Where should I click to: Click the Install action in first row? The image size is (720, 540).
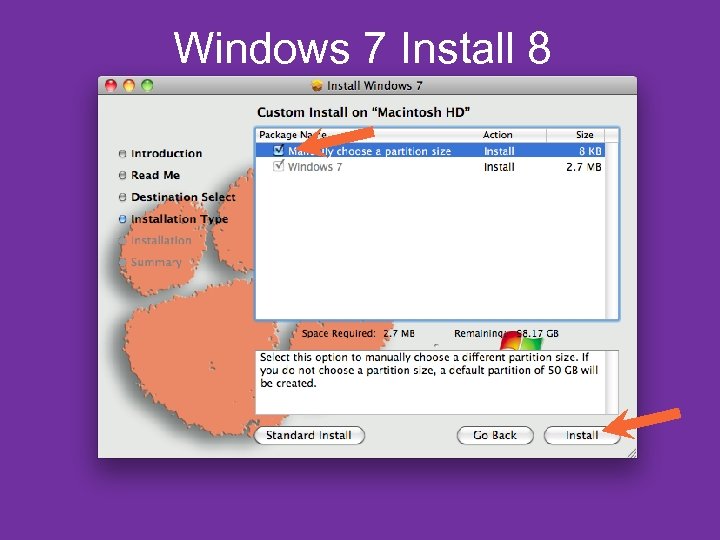point(499,151)
